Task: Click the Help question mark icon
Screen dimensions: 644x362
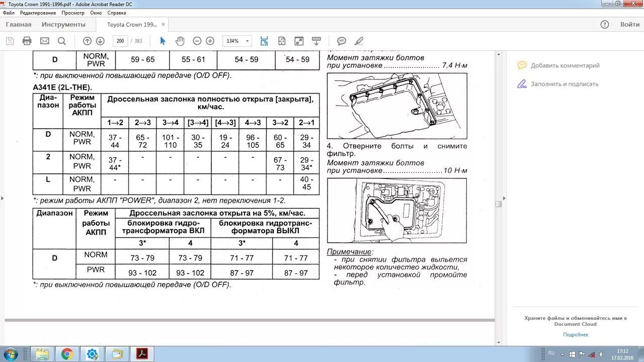Action: [605, 24]
